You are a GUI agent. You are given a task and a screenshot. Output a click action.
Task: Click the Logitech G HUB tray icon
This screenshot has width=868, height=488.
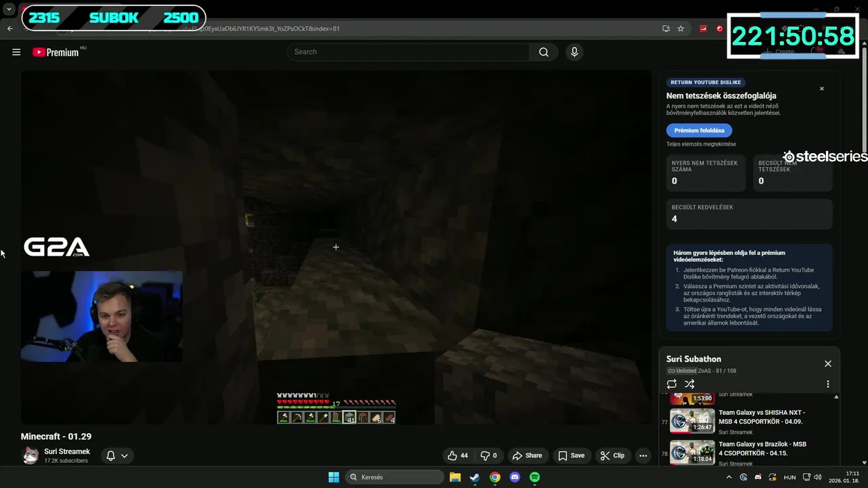[743, 477]
